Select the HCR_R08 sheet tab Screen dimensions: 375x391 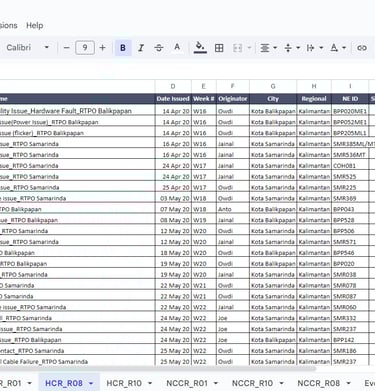pyautogui.click(x=64, y=383)
